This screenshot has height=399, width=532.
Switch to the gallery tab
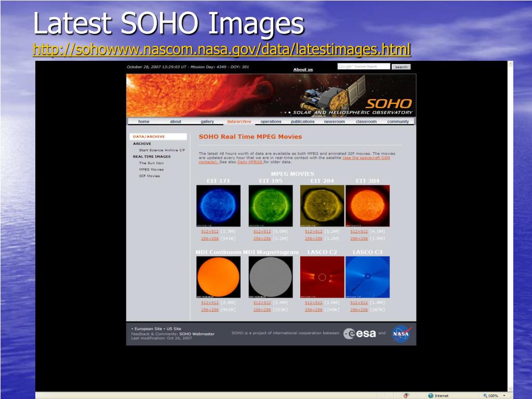(x=207, y=122)
